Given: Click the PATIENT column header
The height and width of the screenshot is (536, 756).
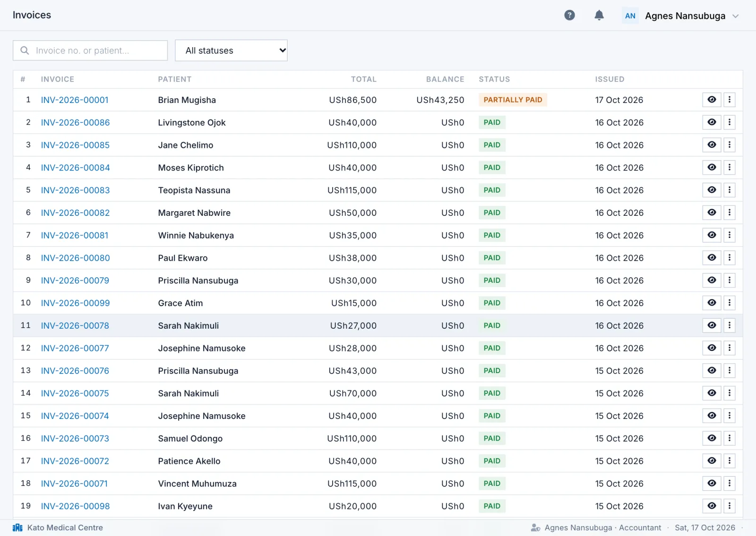Looking at the screenshot, I should (175, 79).
